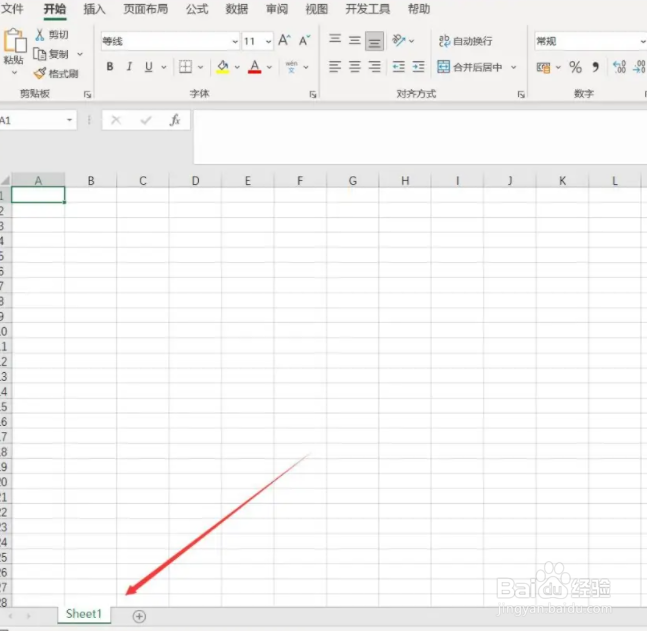Open the font size dropdown
The height and width of the screenshot is (631, 647).
pos(269,41)
